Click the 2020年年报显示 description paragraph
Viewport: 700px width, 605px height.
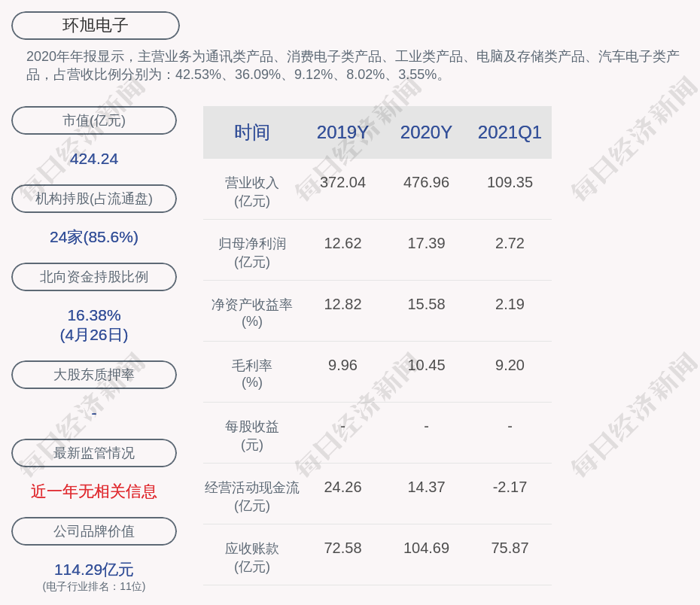pos(353,65)
